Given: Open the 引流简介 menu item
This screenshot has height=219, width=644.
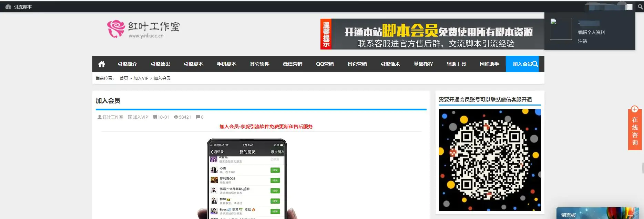Looking at the screenshot, I should point(127,64).
